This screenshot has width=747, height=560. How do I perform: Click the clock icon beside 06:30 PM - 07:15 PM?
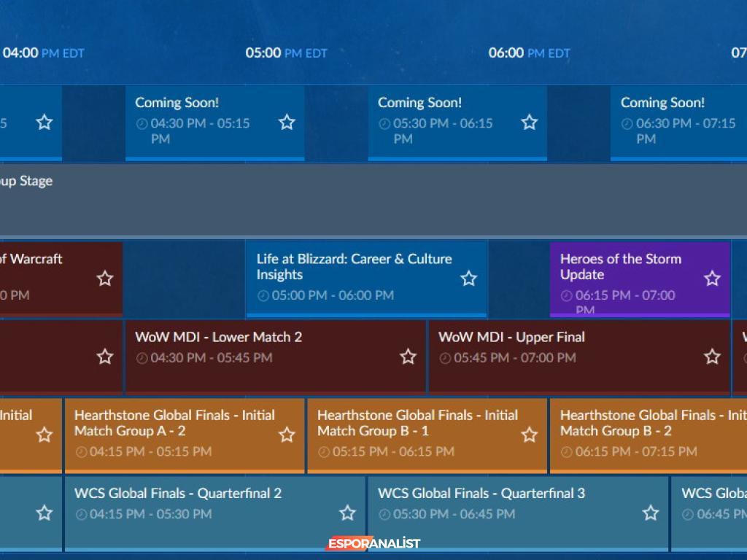627,124
